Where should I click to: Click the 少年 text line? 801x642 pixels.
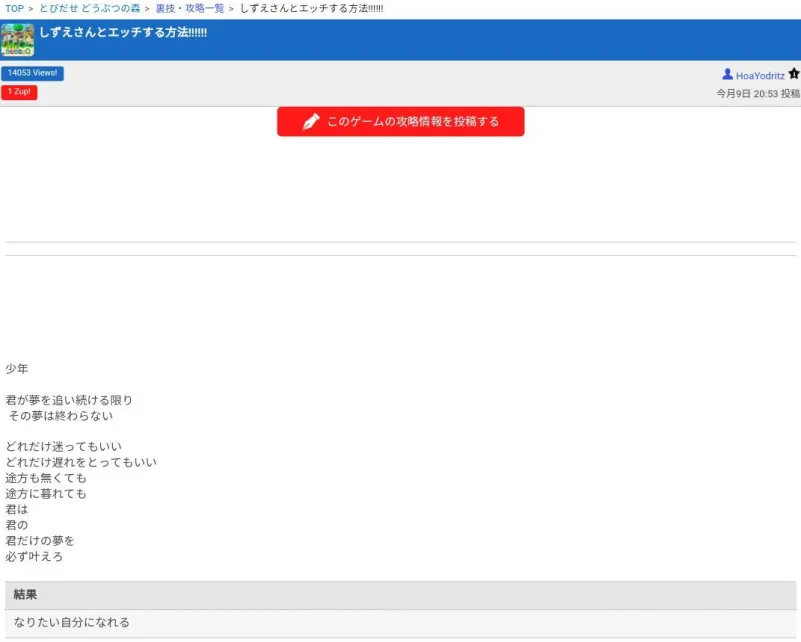point(17,369)
